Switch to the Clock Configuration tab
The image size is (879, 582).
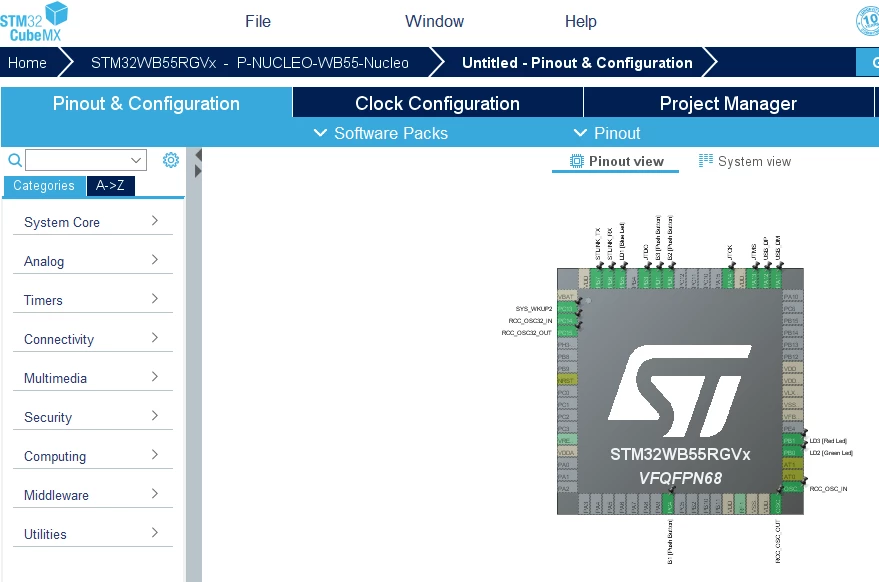[438, 103]
